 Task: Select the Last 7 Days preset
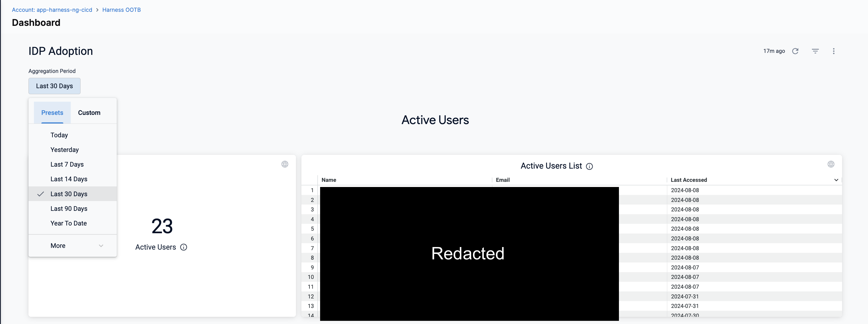click(x=67, y=165)
